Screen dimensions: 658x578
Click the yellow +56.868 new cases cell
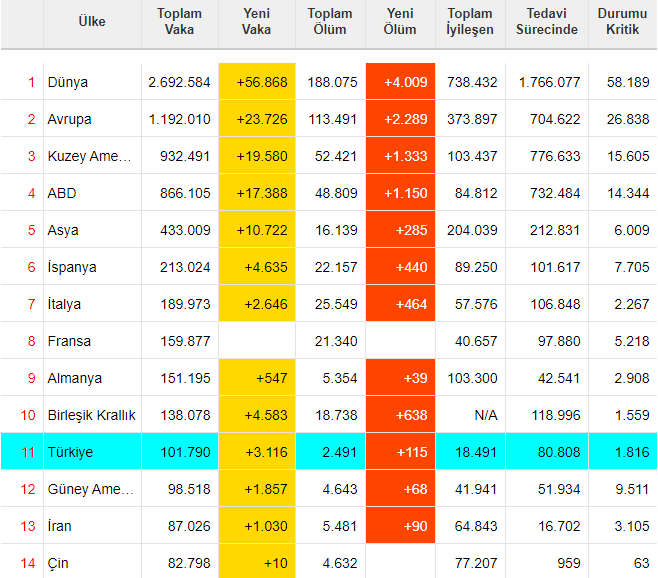pos(257,81)
